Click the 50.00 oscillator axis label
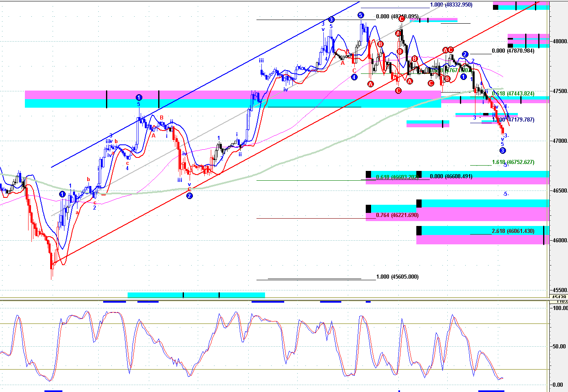This screenshot has width=568, height=392. 559,346
